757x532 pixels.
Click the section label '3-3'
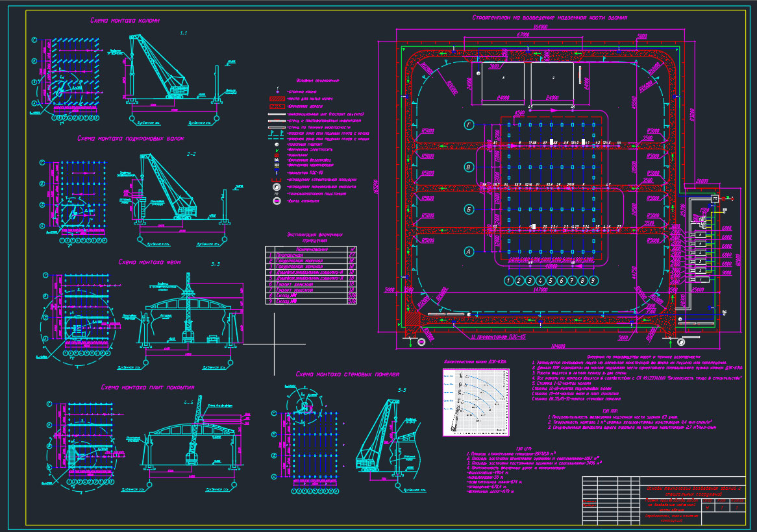click(x=216, y=264)
